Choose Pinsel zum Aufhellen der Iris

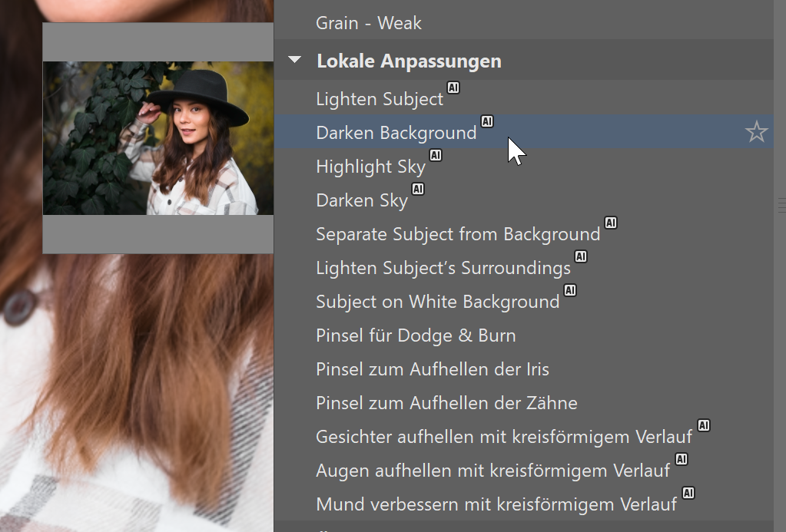coord(432,369)
